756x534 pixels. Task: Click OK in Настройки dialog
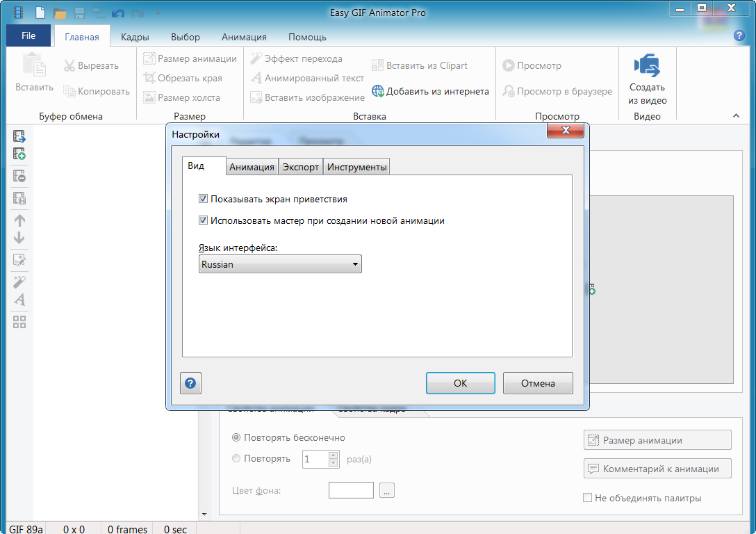click(x=461, y=383)
